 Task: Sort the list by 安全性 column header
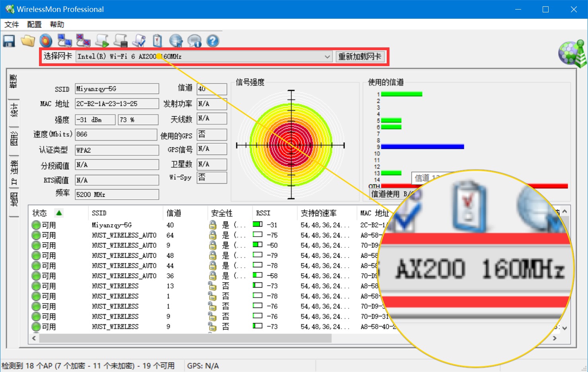tap(222, 213)
